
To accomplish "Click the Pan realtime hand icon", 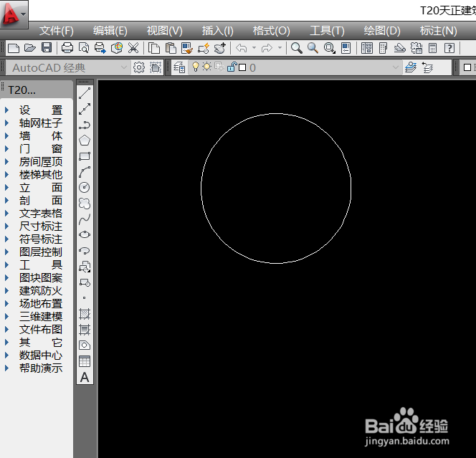I will [220, 48].
